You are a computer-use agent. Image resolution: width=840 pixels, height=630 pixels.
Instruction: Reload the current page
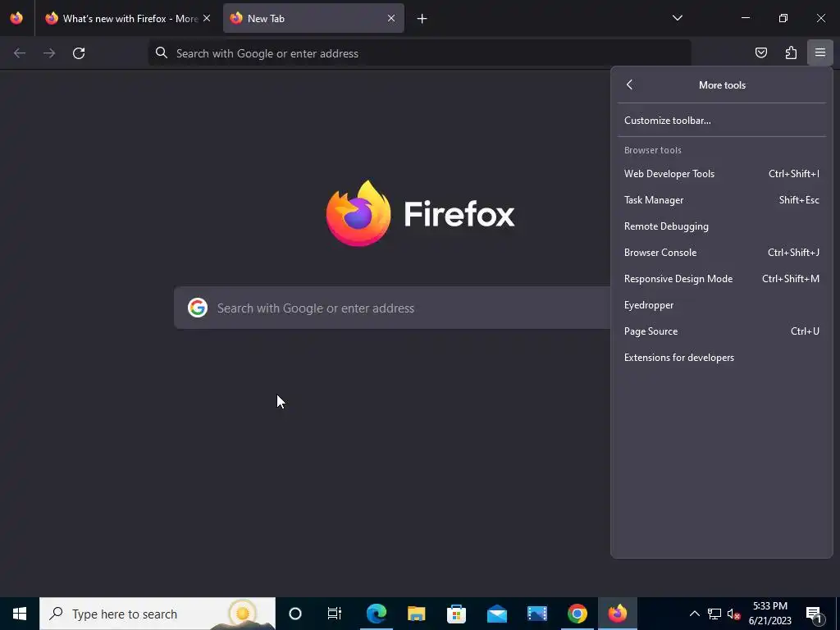[79, 53]
